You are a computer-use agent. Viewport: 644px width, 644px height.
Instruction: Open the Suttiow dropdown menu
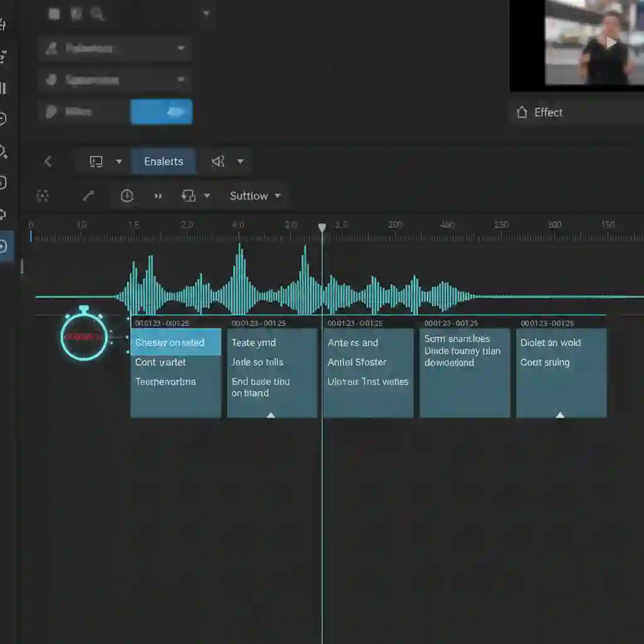click(253, 196)
